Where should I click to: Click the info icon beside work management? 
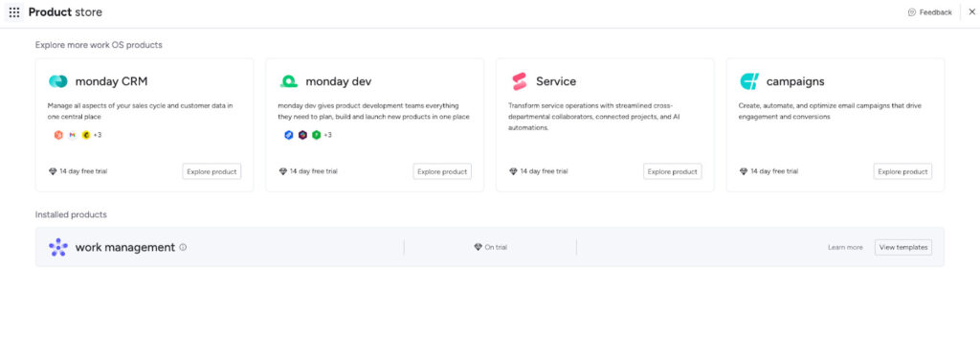click(x=183, y=248)
